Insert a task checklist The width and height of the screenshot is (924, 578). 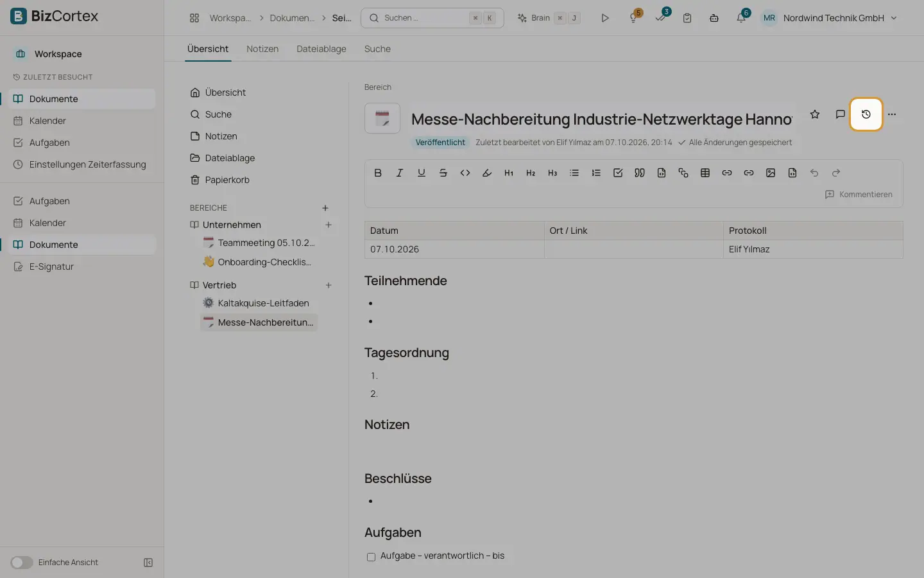618,173
